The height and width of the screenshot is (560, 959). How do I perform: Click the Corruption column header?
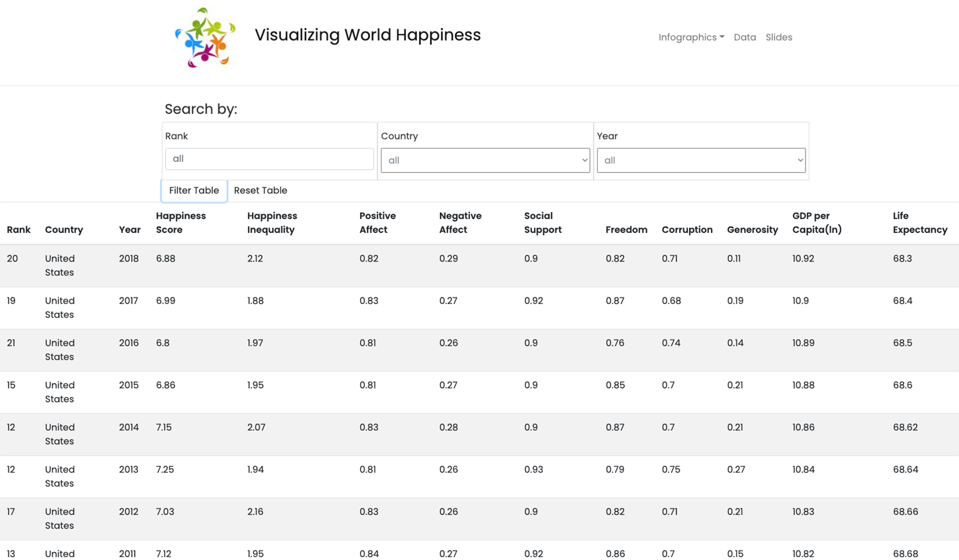pos(687,230)
